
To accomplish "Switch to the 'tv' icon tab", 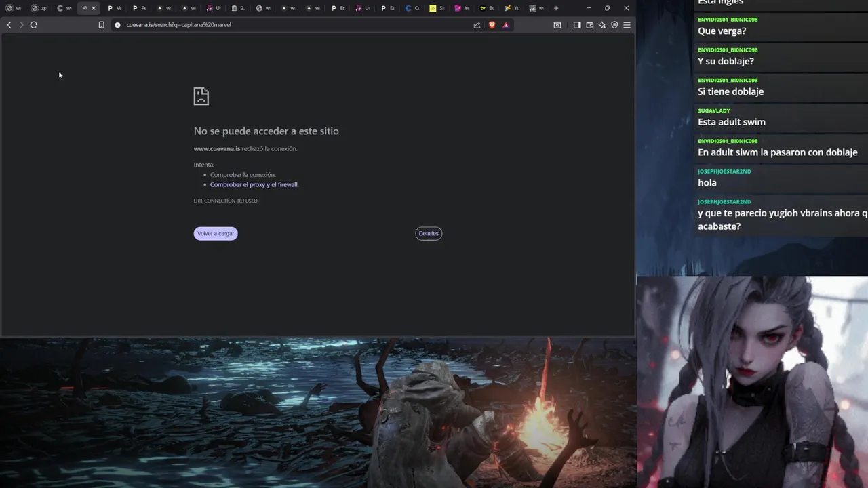I will 487,8.
